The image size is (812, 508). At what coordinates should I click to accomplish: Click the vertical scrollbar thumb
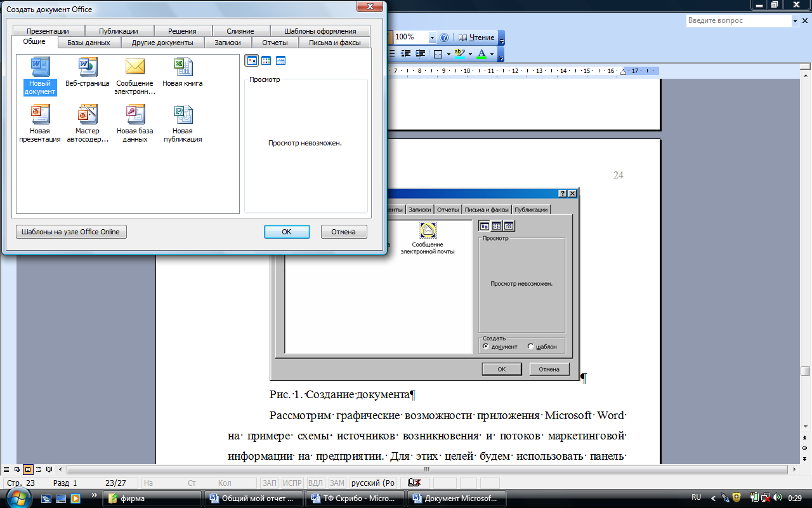806,371
